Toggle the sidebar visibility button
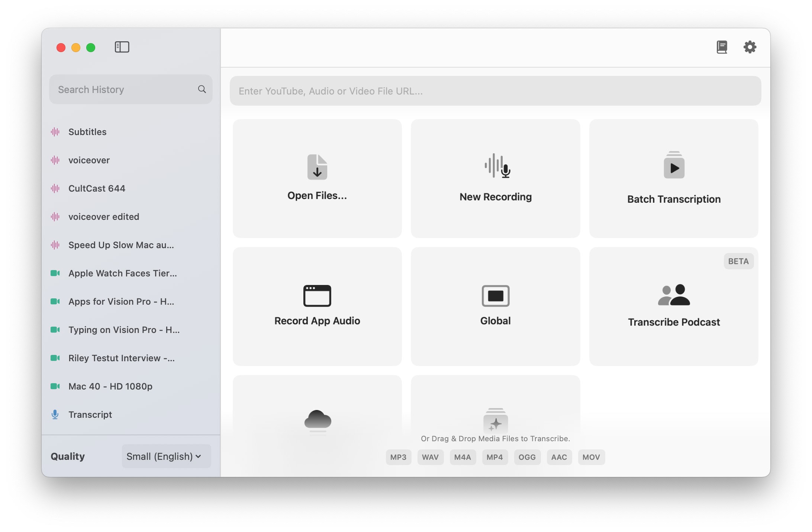Viewport: 812px width, 532px height. point(122,47)
